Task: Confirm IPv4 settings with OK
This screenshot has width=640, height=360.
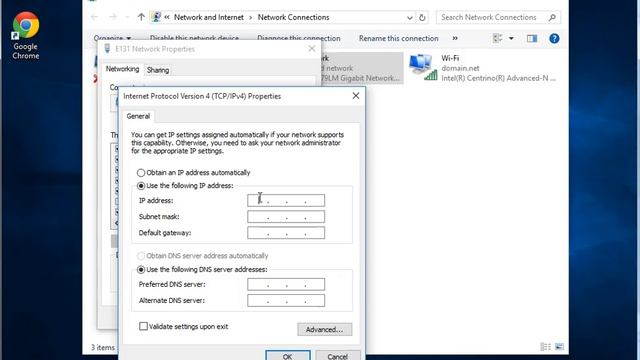Action: (287, 356)
